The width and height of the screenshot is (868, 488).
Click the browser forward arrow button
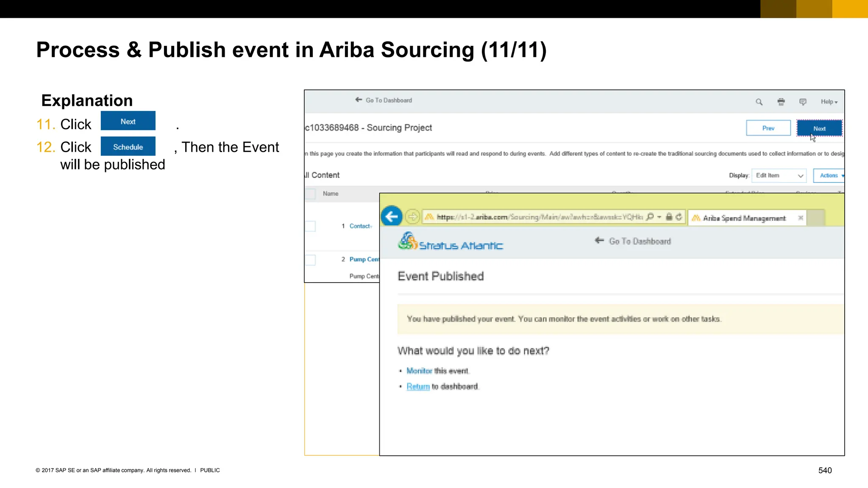coord(412,217)
